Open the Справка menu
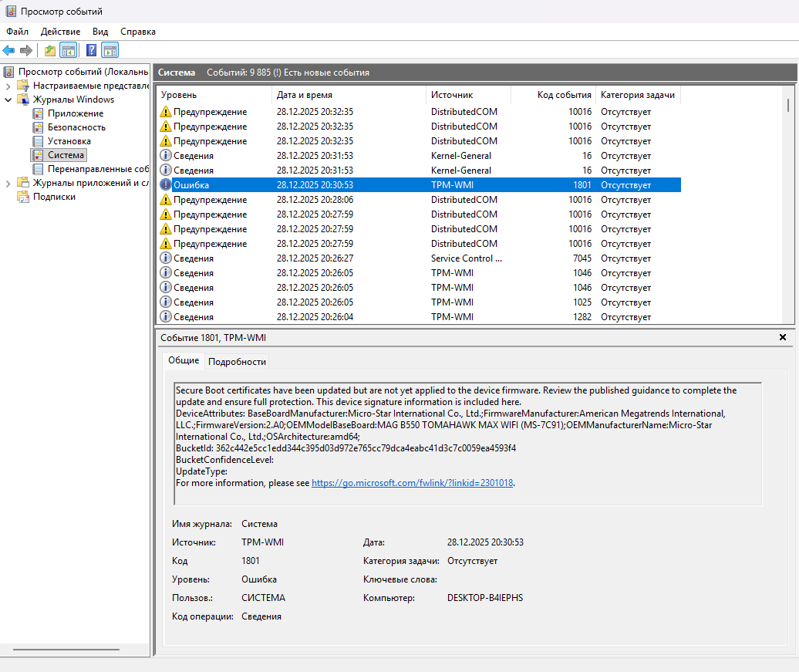The width and height of the screenshot is (799, 672). [138, 32]
